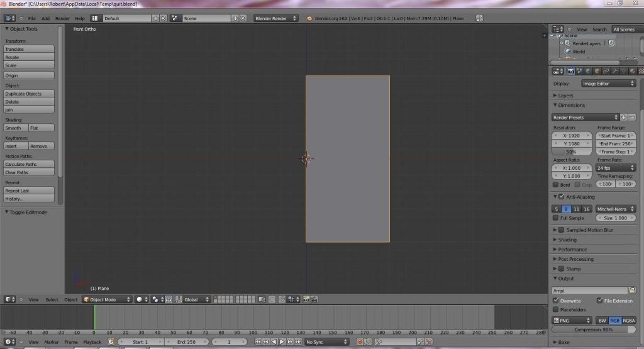
Task: Click the OpenGL render animation (clapper) icon
Action: point(314,299)
